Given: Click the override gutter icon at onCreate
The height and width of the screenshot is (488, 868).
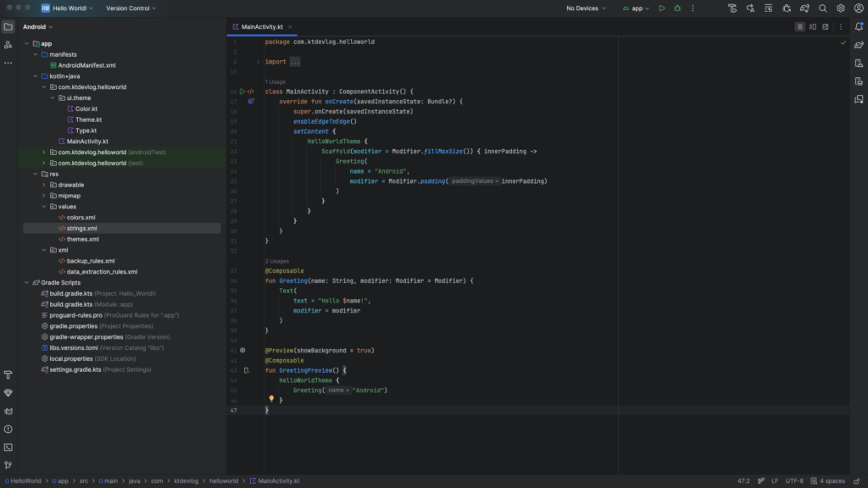Looking at the screenshot, I should [251, 102].
